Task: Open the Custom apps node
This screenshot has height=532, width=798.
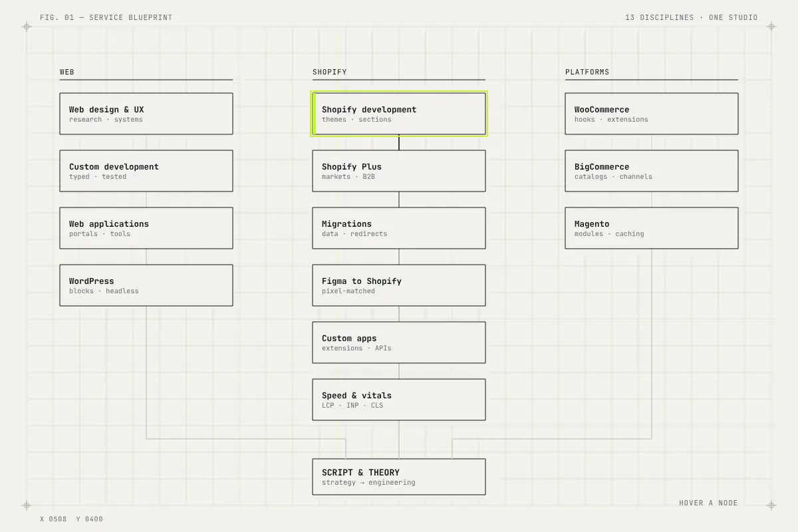Action: (x=399, y=342)
